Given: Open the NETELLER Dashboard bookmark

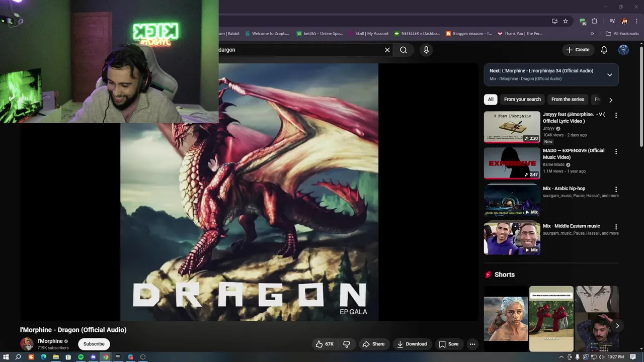Looking at the screenshot, I should (417, 34).
